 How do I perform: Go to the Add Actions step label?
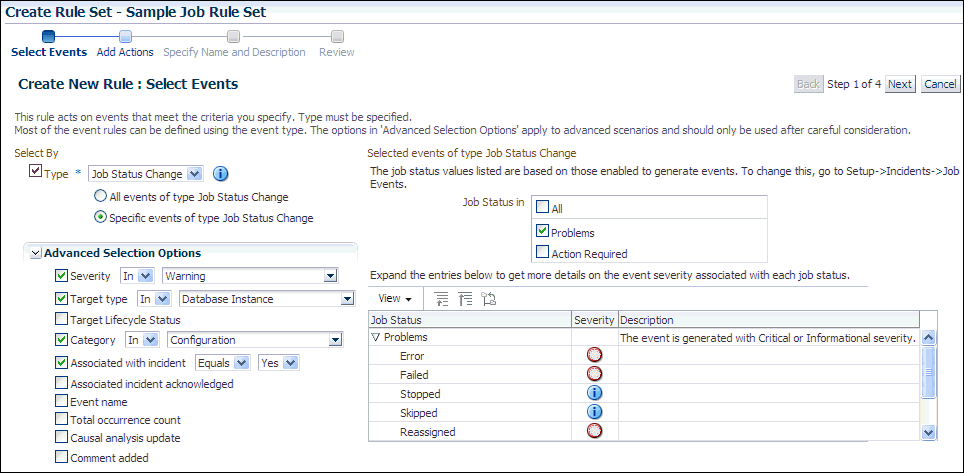(x=125, y=52)
